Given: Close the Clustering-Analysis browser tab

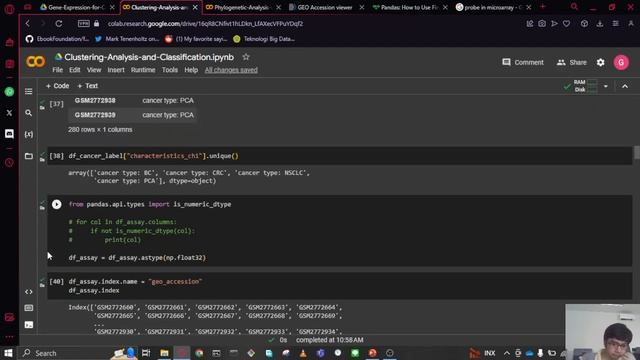Looking at the screenshot, I should click(195, 7).
